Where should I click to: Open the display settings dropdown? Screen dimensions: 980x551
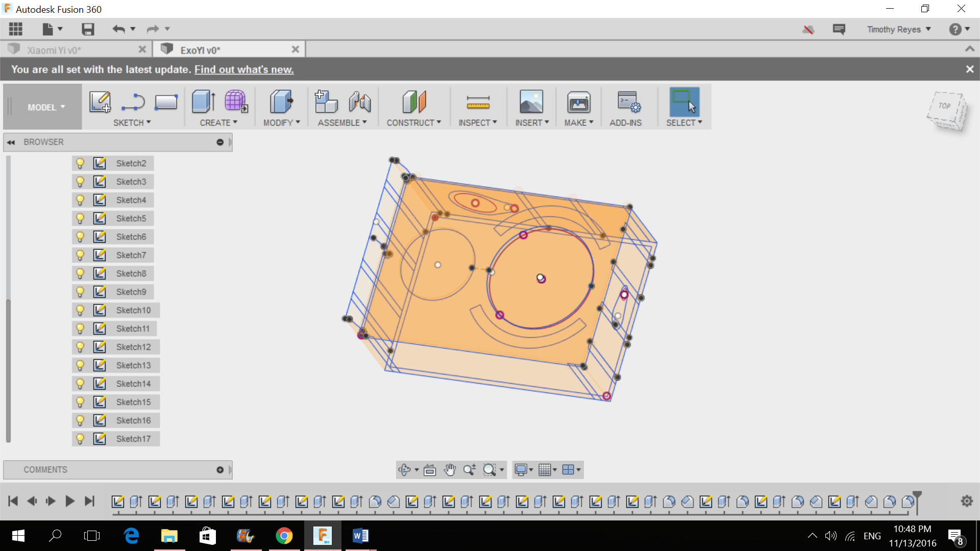(523, 469)
